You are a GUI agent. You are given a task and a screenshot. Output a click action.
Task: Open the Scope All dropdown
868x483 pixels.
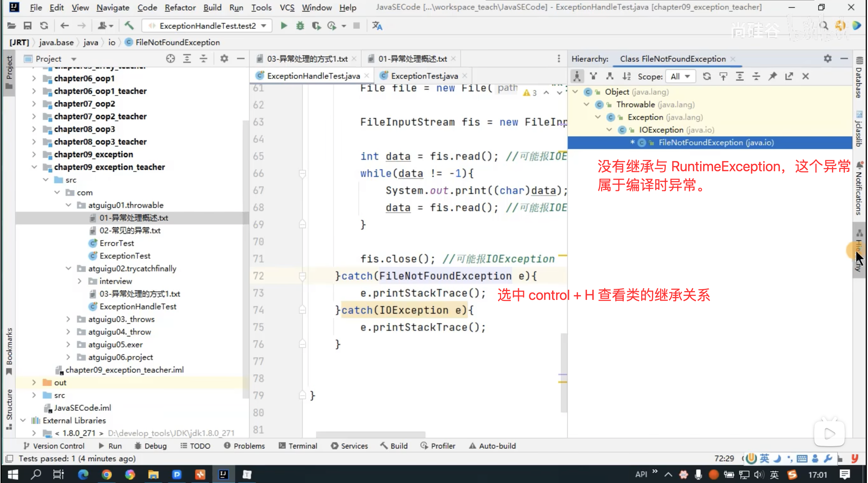tap(680, 77)
